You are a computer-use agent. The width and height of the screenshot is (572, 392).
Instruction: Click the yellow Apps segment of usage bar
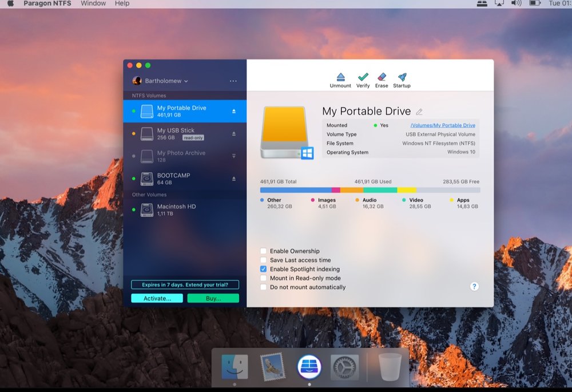tap(407, 190)
